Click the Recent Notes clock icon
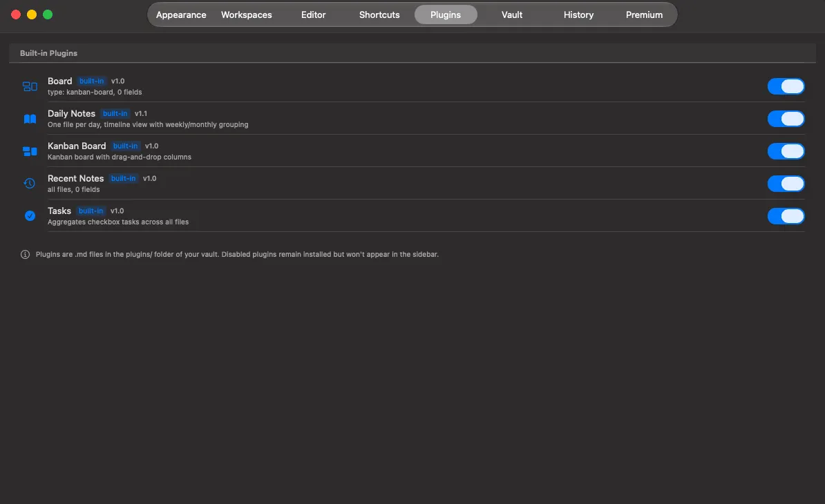The image size is (825, 504). coord(30,184)
